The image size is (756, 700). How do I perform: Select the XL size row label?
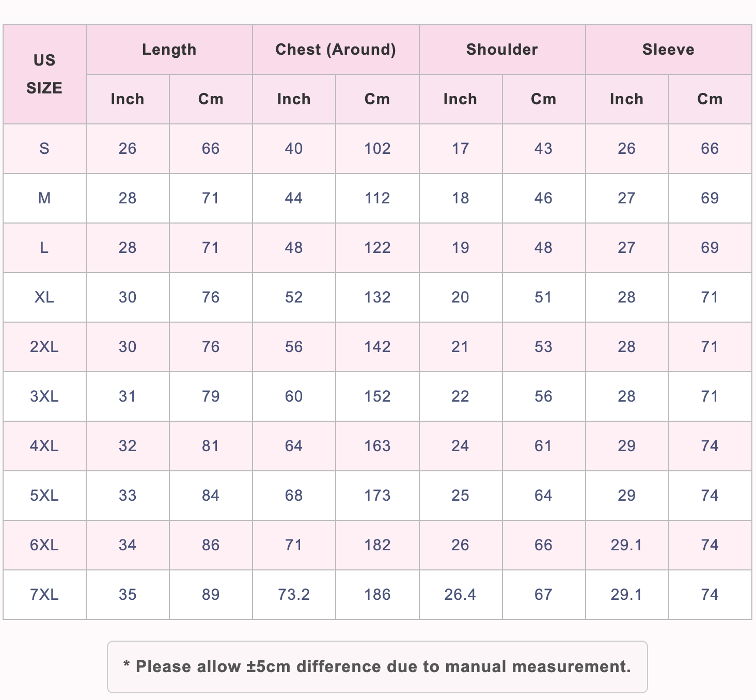tap(44, 297)
